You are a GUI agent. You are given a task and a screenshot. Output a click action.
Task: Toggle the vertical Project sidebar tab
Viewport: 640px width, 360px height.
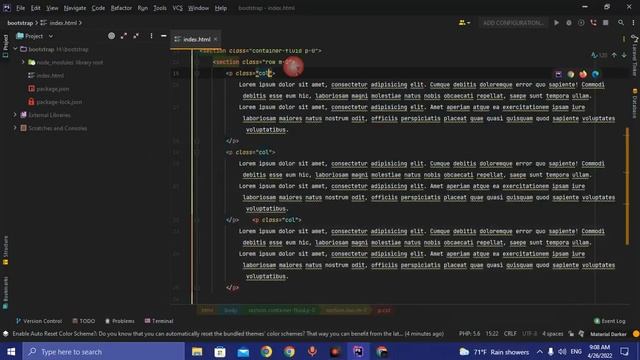5,46
